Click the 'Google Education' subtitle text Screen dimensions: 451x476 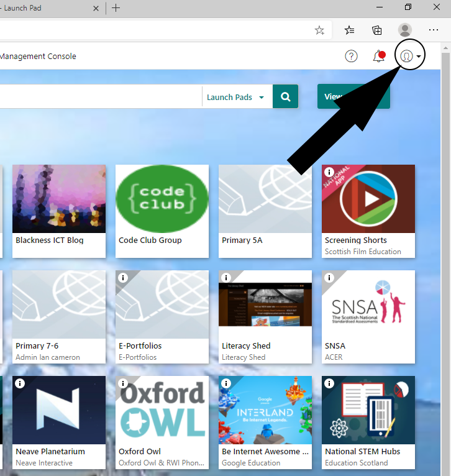point(251,463)
